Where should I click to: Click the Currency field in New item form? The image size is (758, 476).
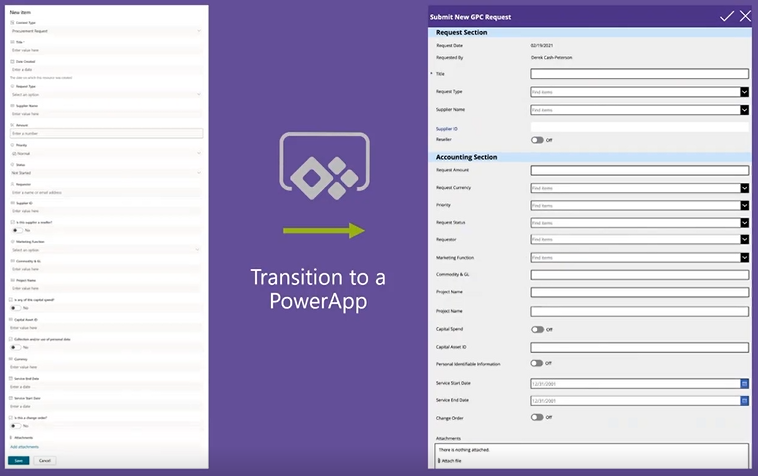pos(106,367)
